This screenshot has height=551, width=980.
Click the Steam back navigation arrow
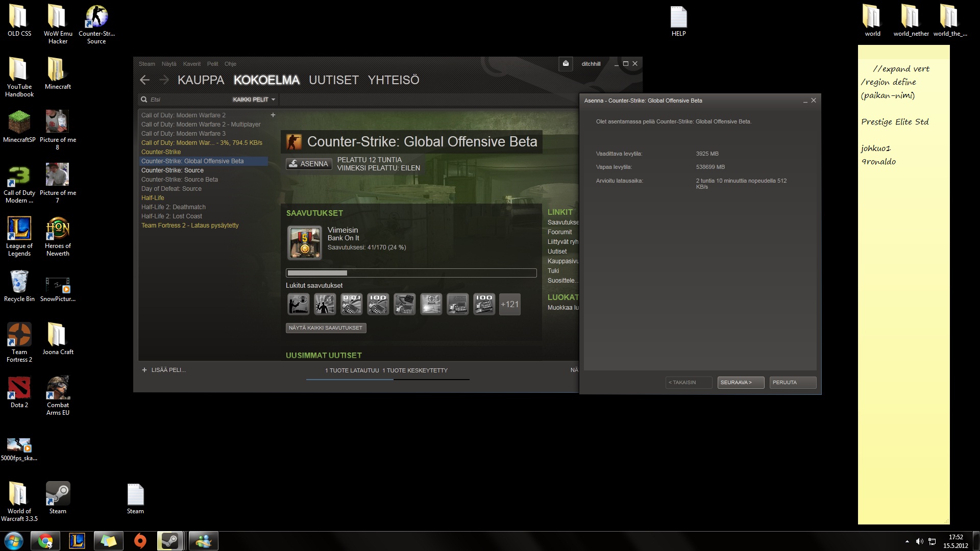(x=144, y=80)
